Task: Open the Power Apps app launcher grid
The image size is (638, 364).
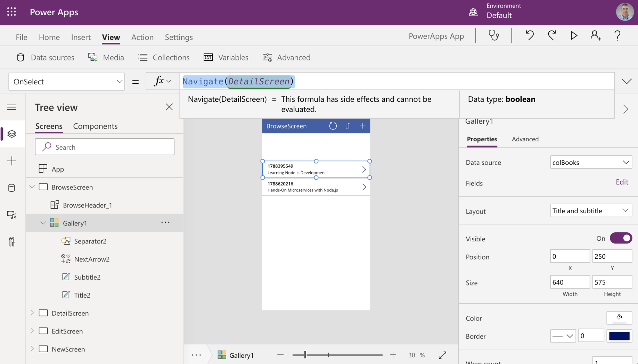Action: (x=11, y=12)
